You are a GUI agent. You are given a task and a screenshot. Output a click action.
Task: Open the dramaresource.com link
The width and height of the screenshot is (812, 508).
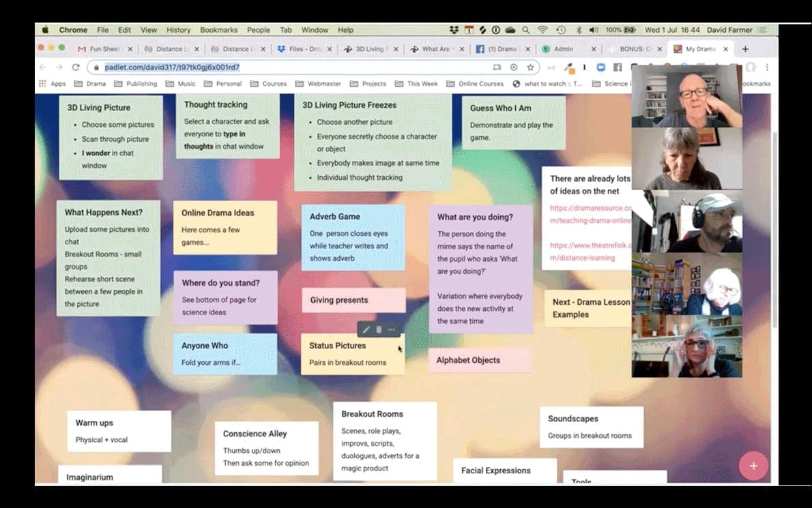click(x=591, y=214)
